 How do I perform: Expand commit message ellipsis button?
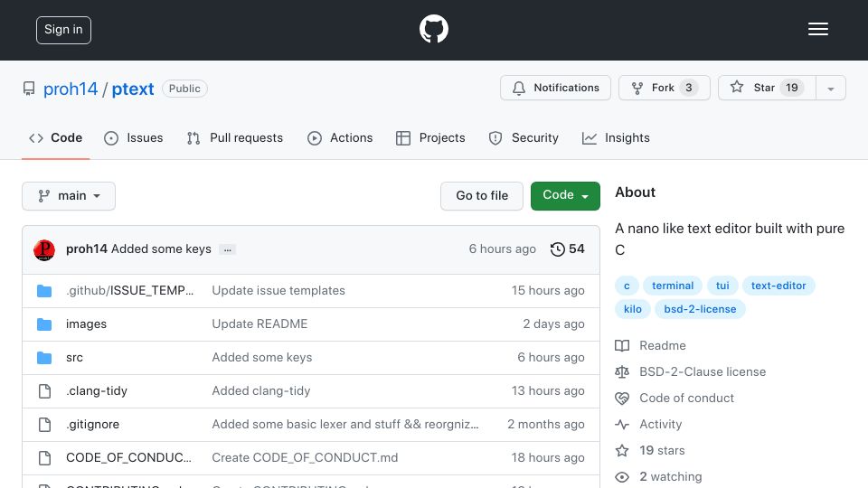click(x=228, y=249)
